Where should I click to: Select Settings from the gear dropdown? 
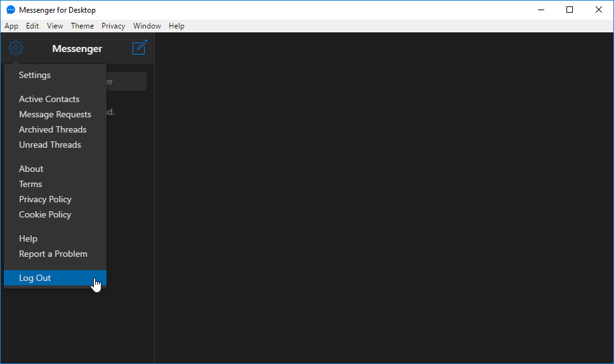[55, 75]
